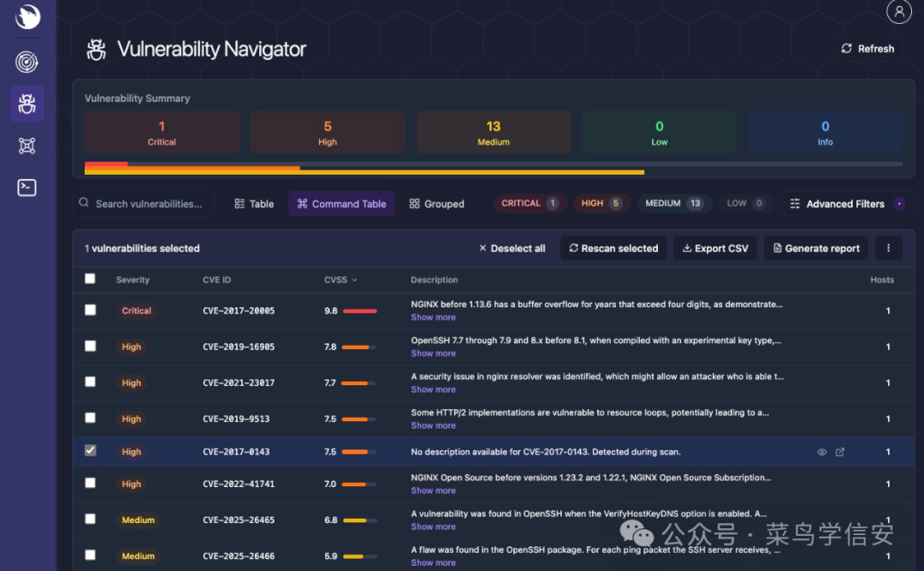Open the three-dot more actions menu
Image resolution: width=924 pixels, height=571 pixels.
tap(888, 248)
